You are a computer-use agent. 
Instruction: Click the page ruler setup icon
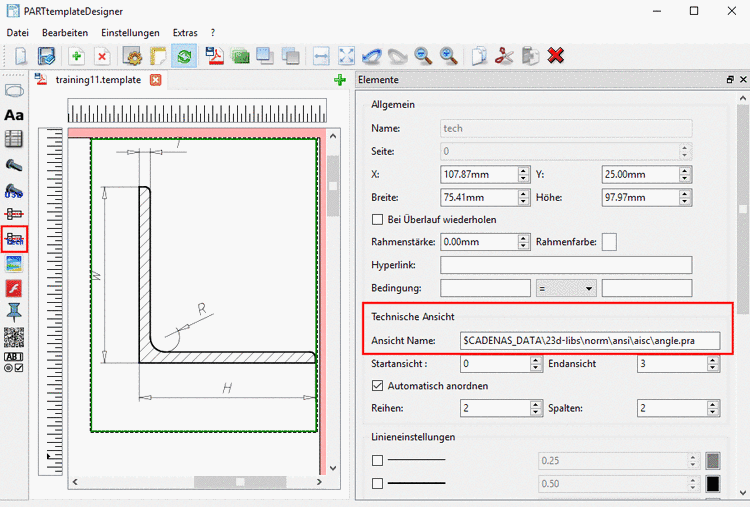tap(158, 56)
